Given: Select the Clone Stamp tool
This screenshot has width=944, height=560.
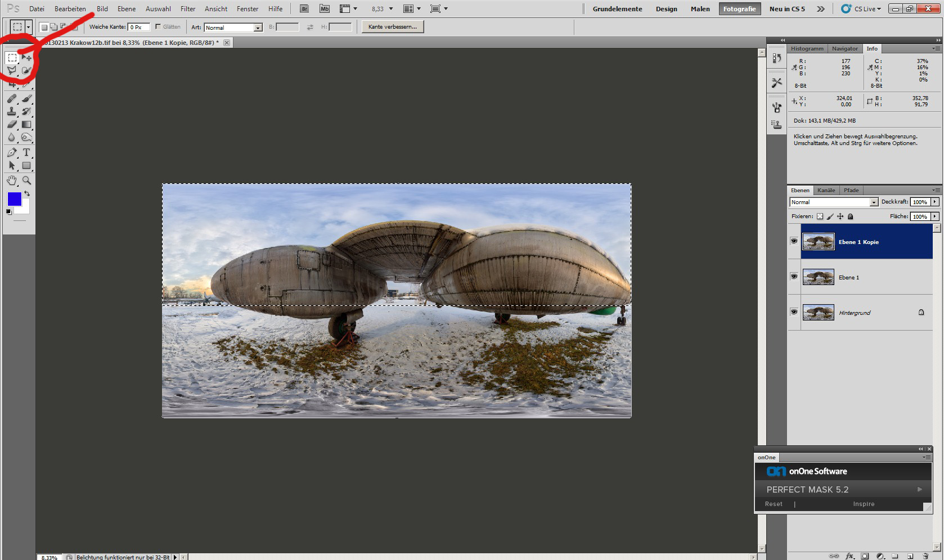Looking at the screenshot, I should tap(12, 111).
